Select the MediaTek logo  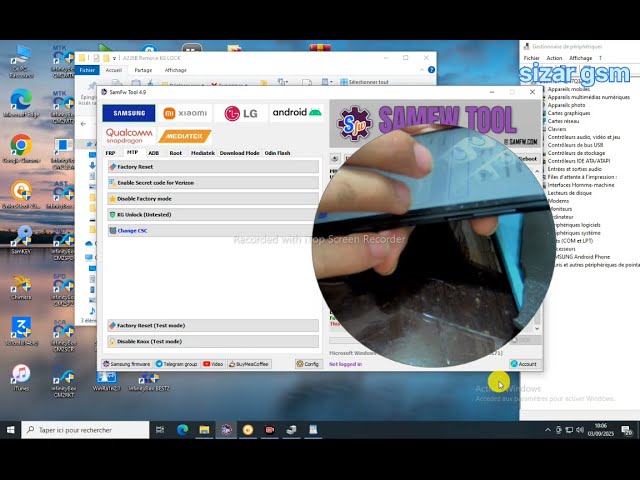(x=184, y=136)
